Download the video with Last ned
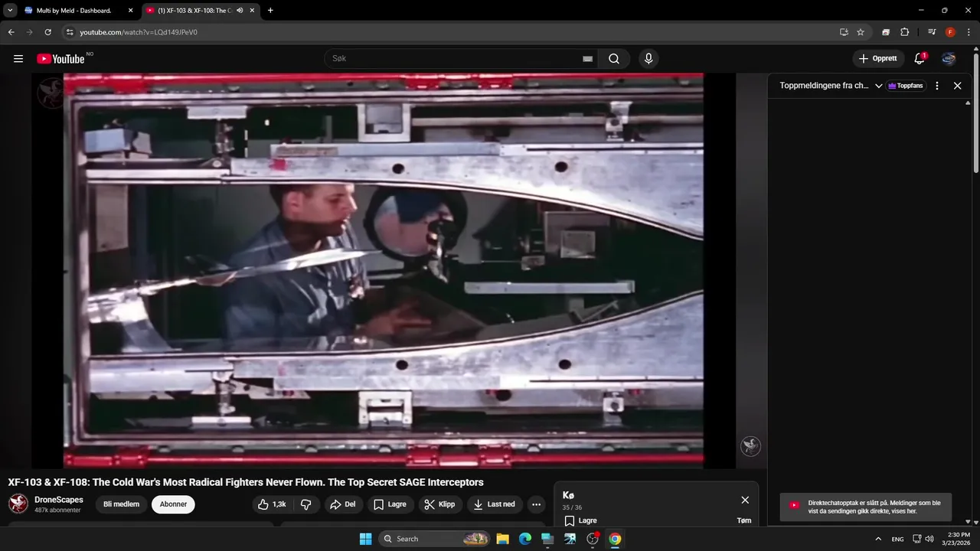The image size is (980, 551). pos(495,504)
